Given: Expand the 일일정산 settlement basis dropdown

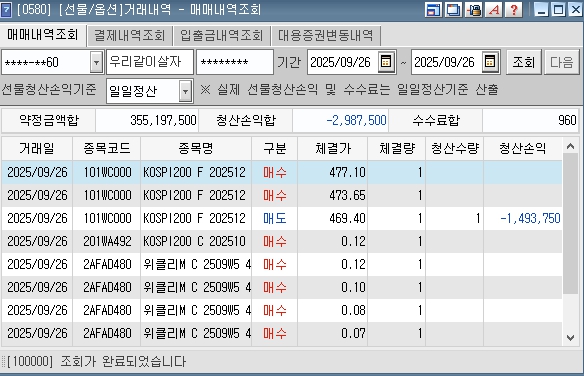Looking at the screenshot, I should click(185, 91).
